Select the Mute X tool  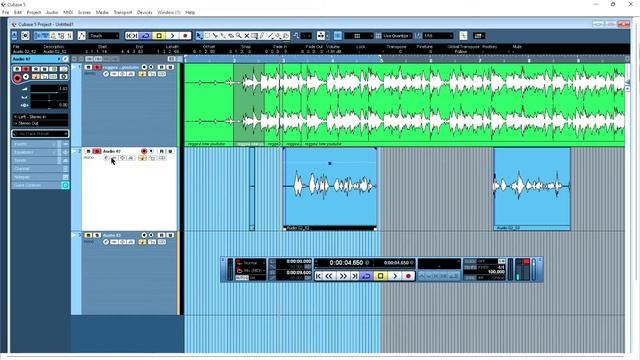(247, 36)
